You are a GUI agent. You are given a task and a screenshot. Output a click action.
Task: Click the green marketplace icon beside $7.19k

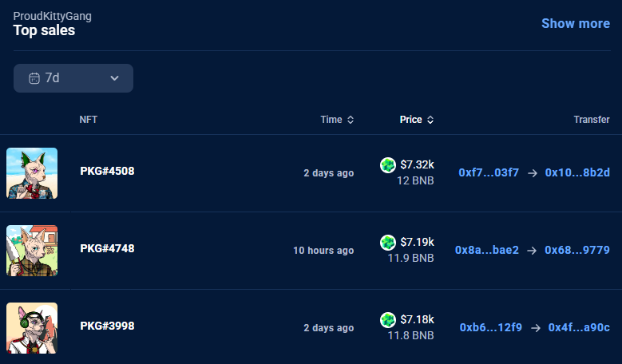(x=388, y=242)
